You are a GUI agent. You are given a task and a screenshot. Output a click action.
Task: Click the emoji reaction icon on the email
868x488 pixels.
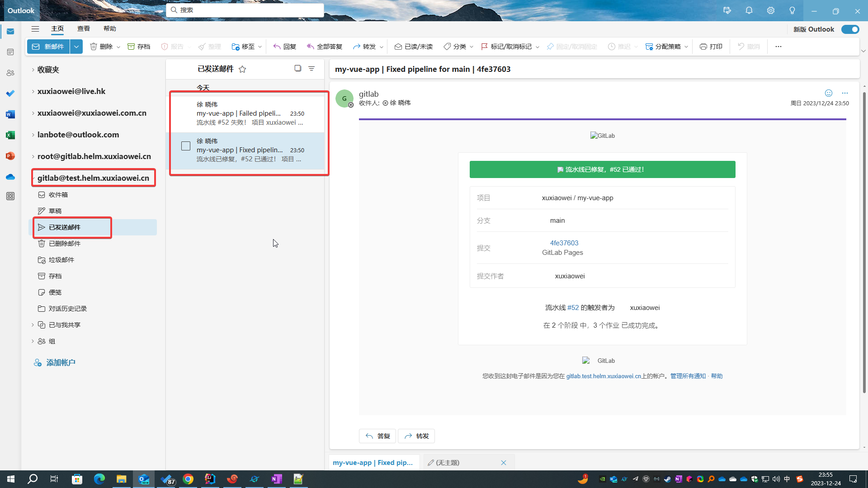(828, 93)
